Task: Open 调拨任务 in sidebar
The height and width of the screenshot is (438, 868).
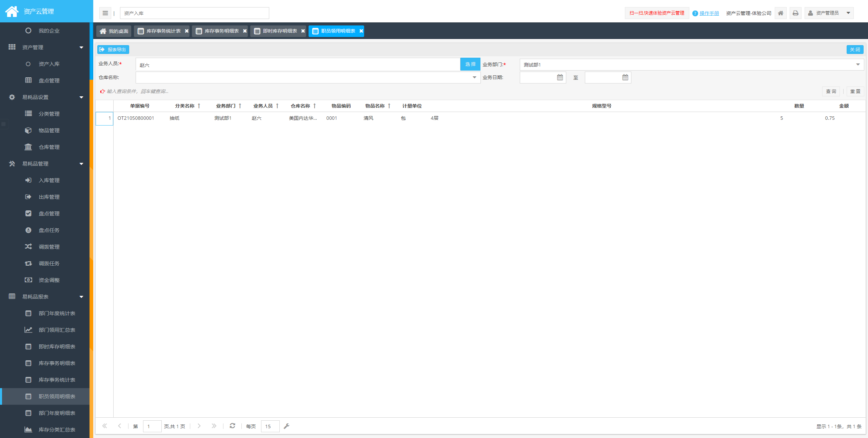Action: (x=45, y=263)
